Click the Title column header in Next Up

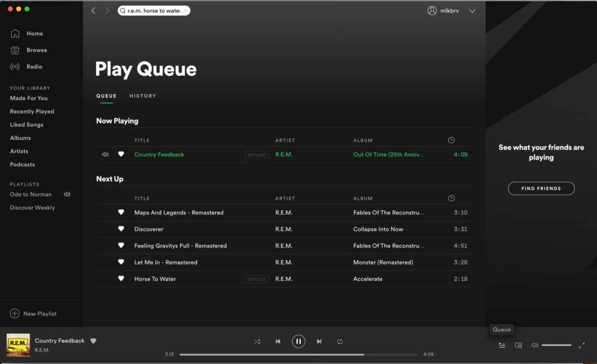(x=142, y=199)
